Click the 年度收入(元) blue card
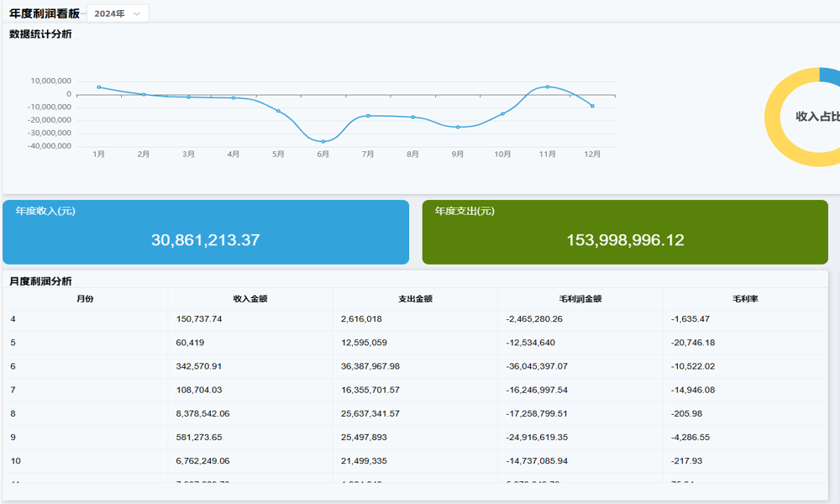The width and height of the screenshot is (840, 504). pyautogui.click(x=206, y=232)
